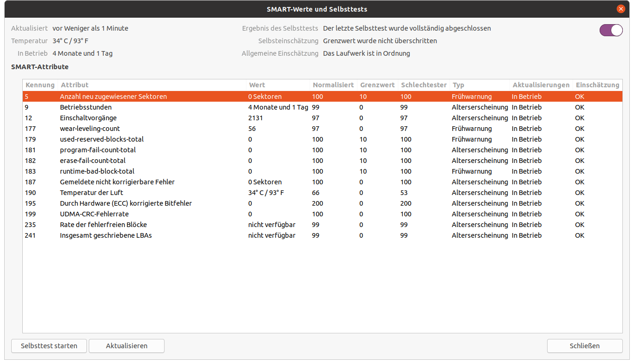Click the value 2131 for Einschaltvorgänge
This screenshot has height=364, width=634.
(256, 118)
